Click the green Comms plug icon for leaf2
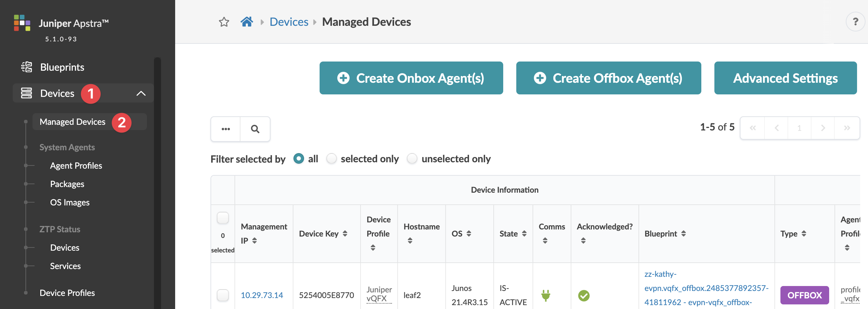 coord(546,295)
